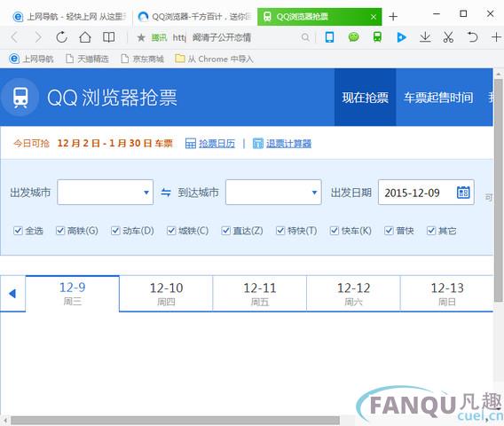Click the 出发日期 field showing 2015-12-09
Image resolution: width=504 pixels, height=426 pixels.
pyautogui.click(x=426, y=193)
